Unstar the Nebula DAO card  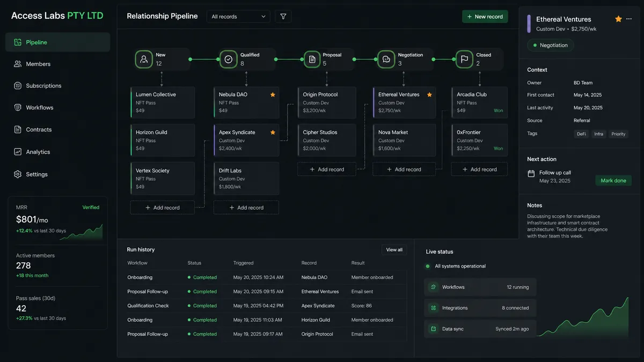[x=273, y=94]
